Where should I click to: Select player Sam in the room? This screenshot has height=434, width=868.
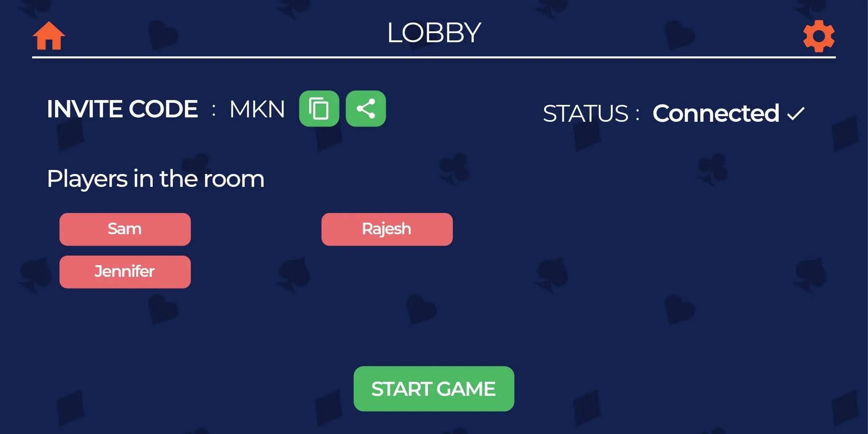[125, 229]
